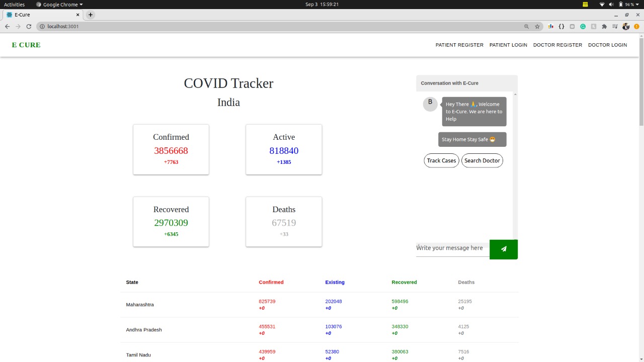The height and width of the screenshot is (362, 644).
Task: Open the Extensions puzzle piece menu
Action: [x=604, y=27]
